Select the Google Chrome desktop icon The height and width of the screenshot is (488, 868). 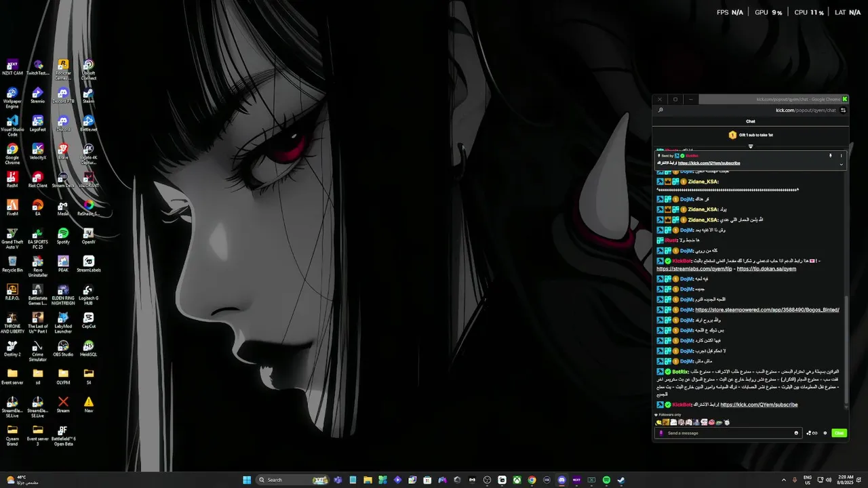12,155
